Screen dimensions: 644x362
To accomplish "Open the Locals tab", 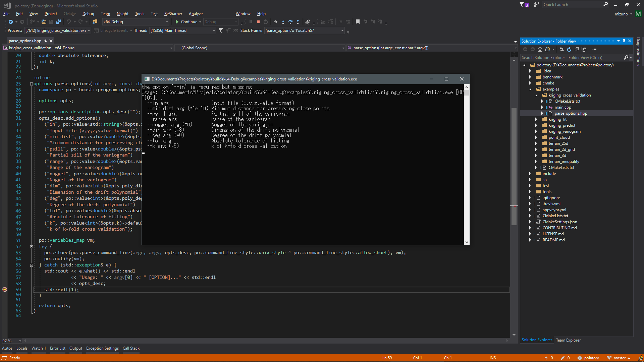I will pyautogui.click(x=22, y=348).
